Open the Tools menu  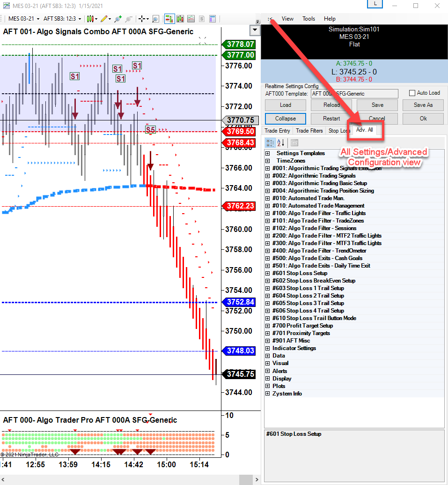(x=308, y=19)
